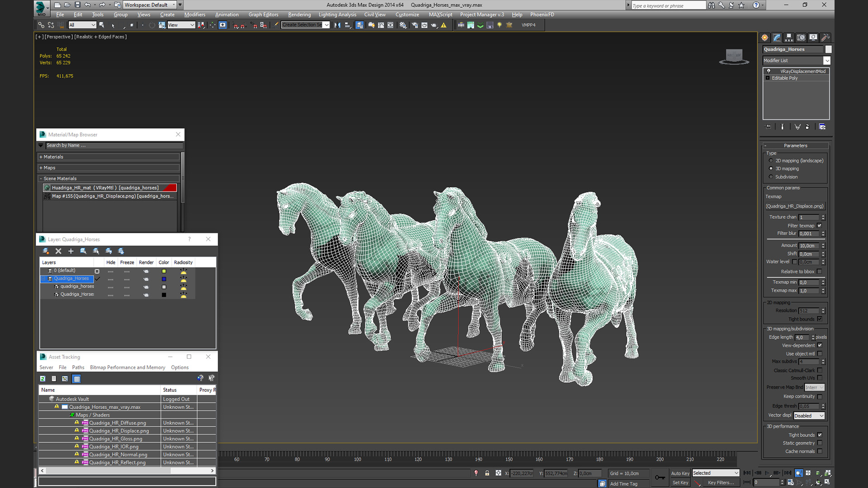The image size is (868, 488).
Task: Toggle Static geometry checkbox
Action: 820,443
